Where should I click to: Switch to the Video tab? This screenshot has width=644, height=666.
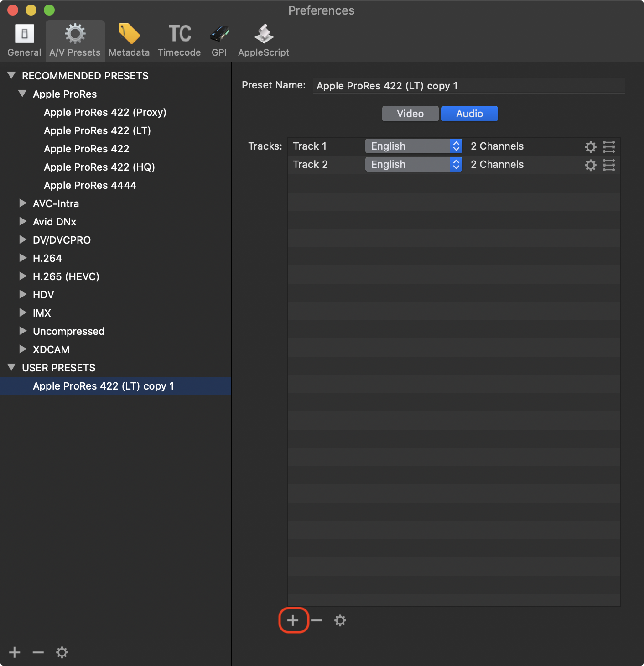[x=410, y=114]
